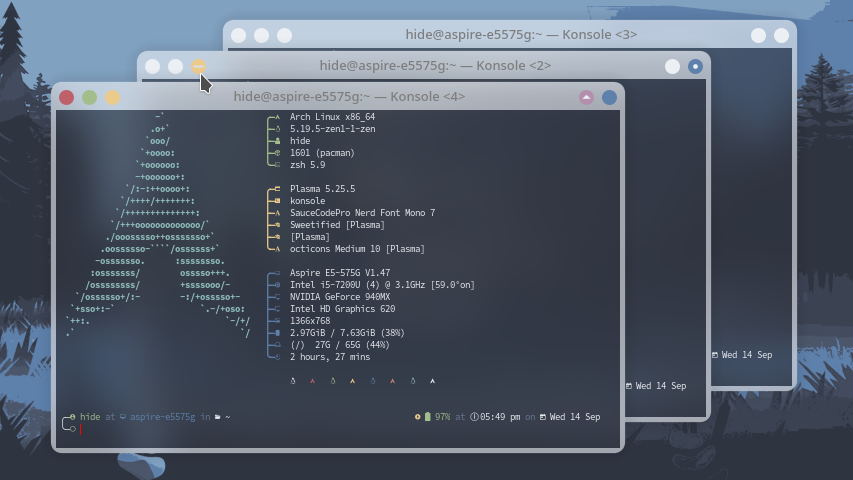Click the calendar icon in Konsole <2> window
Screen dimensions: 853x480
click(x=629, y=386)
